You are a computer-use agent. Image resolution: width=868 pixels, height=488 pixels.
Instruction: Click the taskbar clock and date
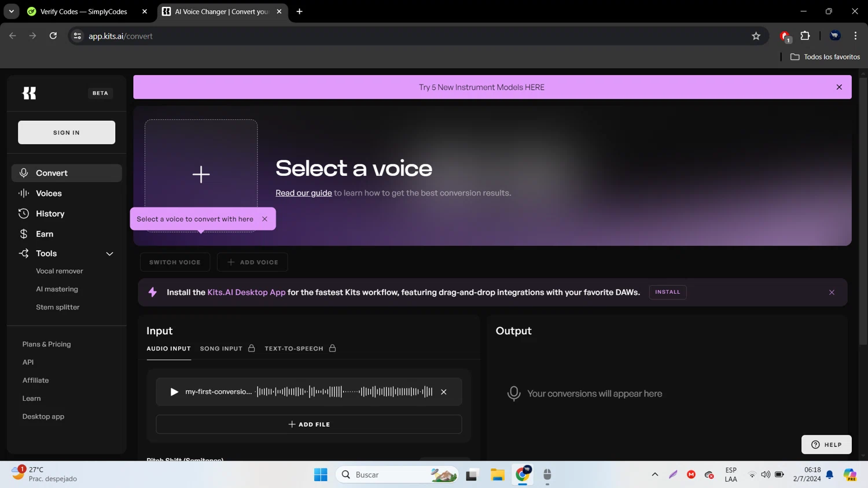coord(807,474)
